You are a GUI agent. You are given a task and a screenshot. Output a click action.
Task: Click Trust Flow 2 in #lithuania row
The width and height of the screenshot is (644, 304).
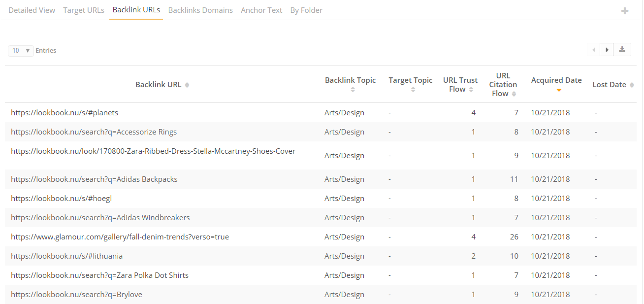coord(474,256)
